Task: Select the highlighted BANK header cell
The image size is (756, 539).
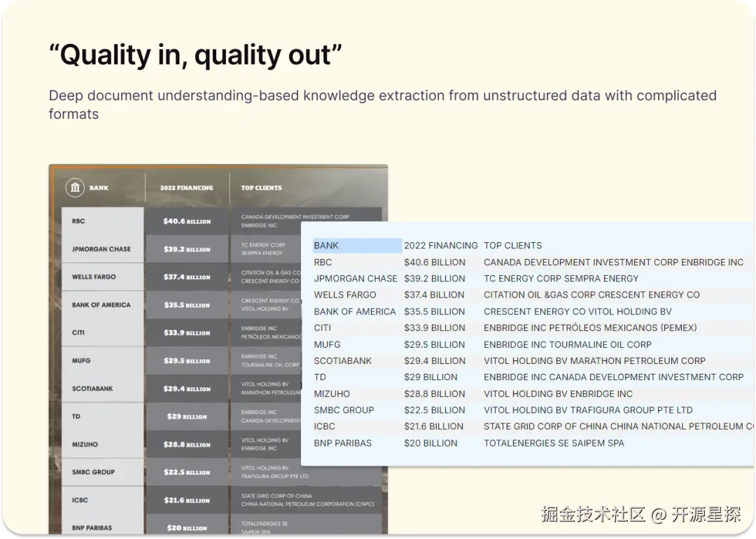Action: coord(357,246)
